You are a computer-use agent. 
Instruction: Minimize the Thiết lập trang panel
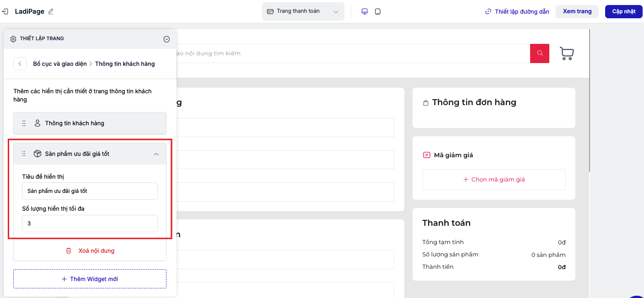tap(166, 39)
